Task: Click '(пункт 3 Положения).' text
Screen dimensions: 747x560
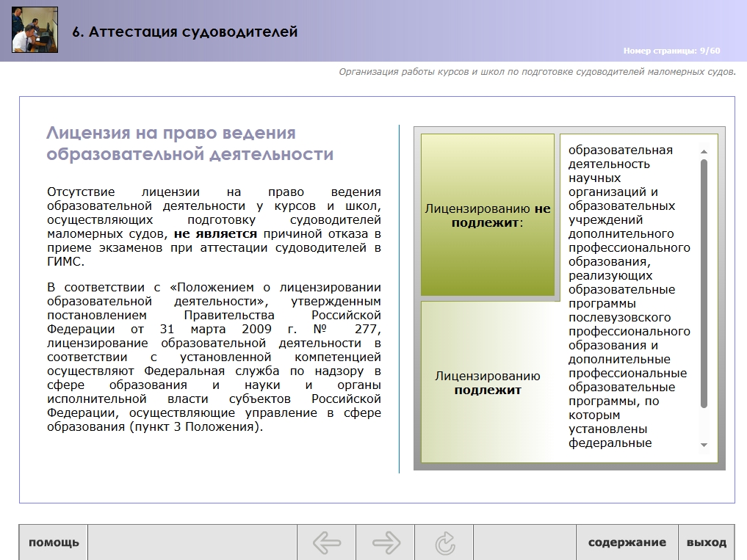Action: 196,426
